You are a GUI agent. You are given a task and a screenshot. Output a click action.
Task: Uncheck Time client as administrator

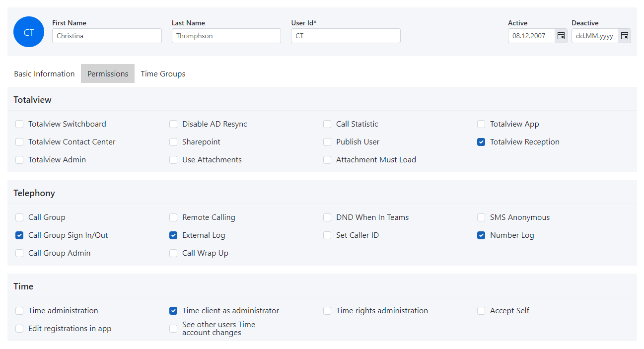[x=173, y=311]
